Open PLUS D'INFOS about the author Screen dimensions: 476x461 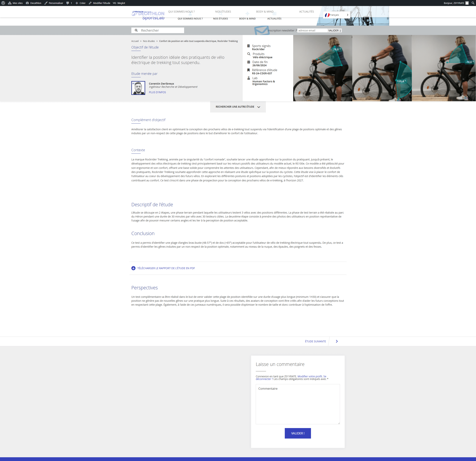[x=157, y=92]
